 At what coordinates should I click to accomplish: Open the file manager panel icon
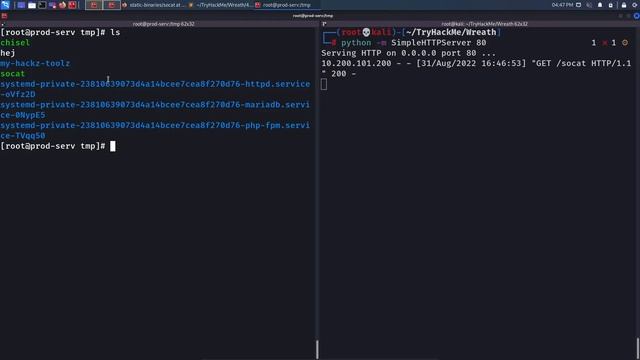coord(32,5)
